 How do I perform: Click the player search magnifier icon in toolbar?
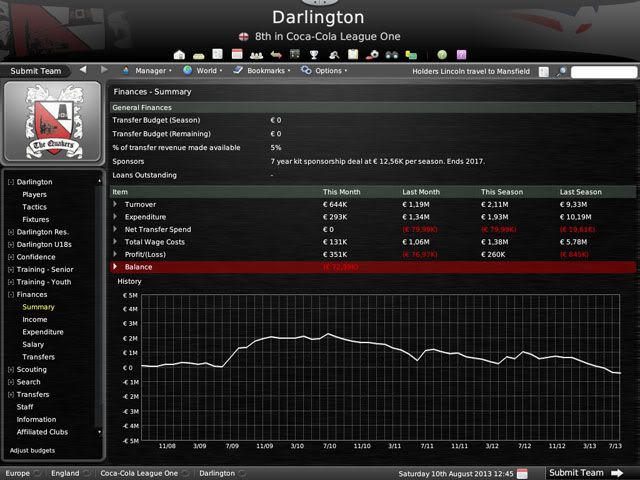click(334, 55)
